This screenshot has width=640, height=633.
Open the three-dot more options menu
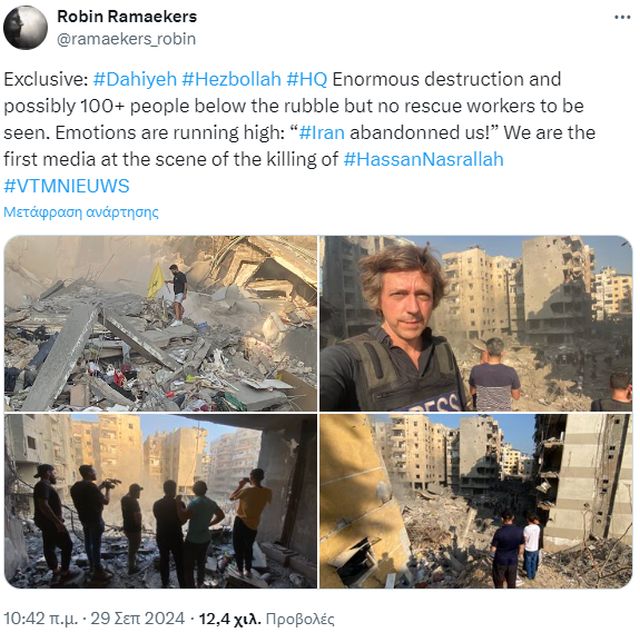click(x=622, y=18)
